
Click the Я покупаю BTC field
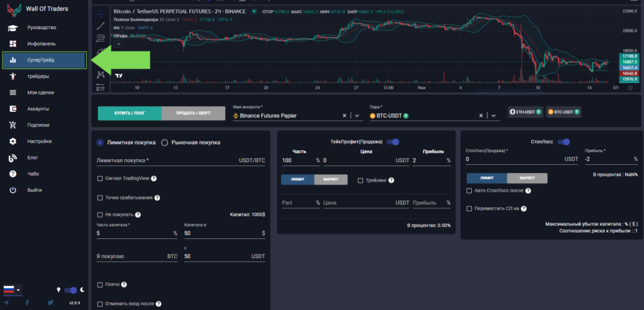click(136, 256)
